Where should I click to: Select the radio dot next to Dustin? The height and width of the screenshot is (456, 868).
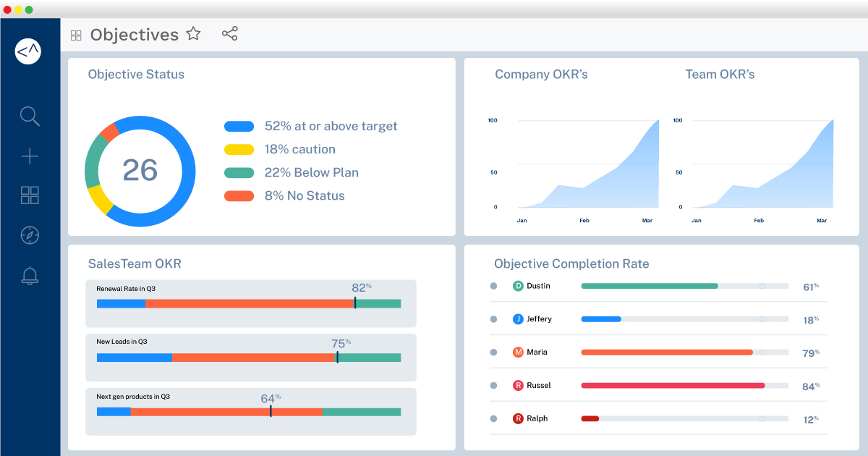coord(493,286)
